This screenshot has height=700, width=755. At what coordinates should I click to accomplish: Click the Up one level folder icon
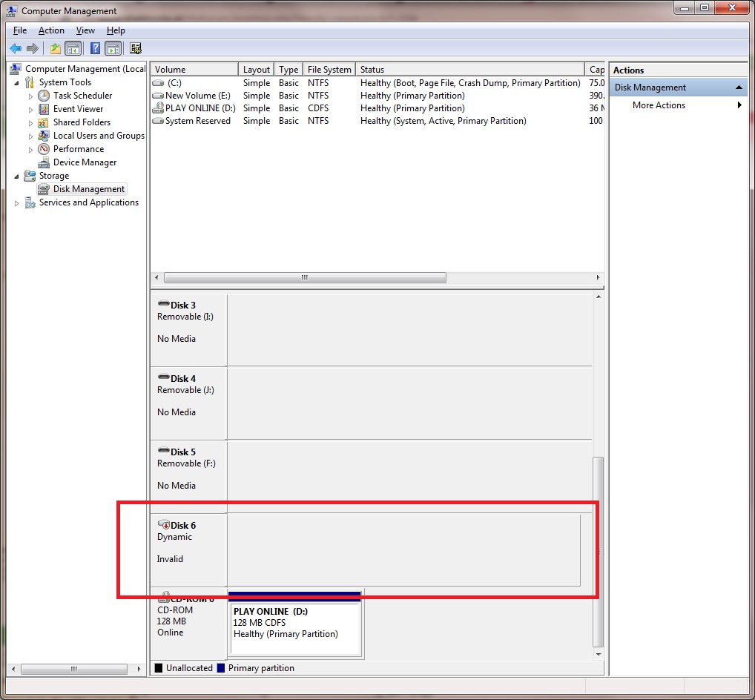56,48
